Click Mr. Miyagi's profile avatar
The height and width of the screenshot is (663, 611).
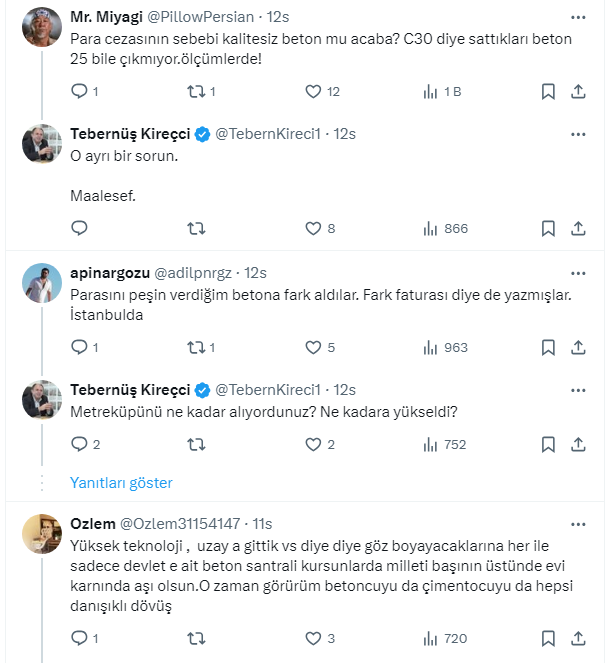click(x=42, y=25)
